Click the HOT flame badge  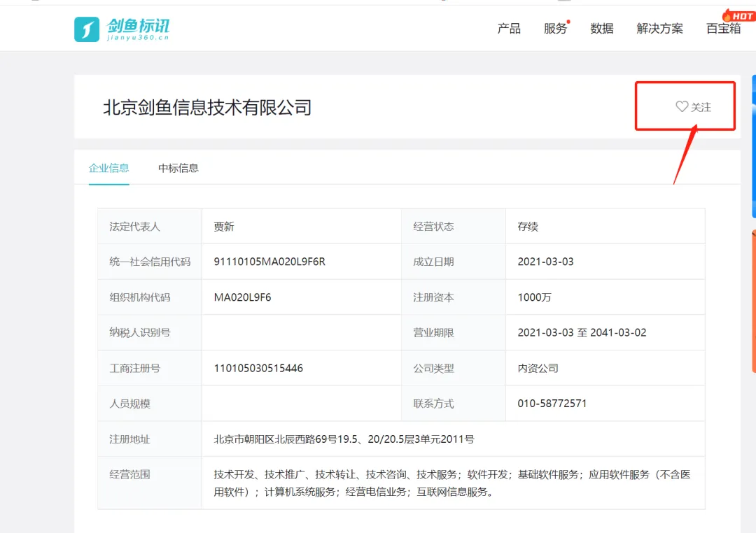[738, 15]
